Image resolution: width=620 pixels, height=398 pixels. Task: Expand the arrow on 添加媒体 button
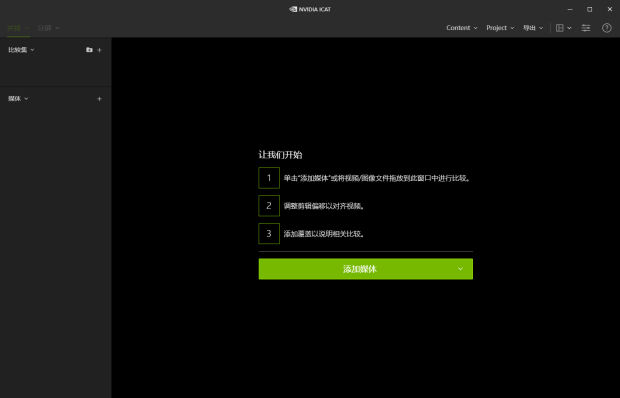coord(460,269)
